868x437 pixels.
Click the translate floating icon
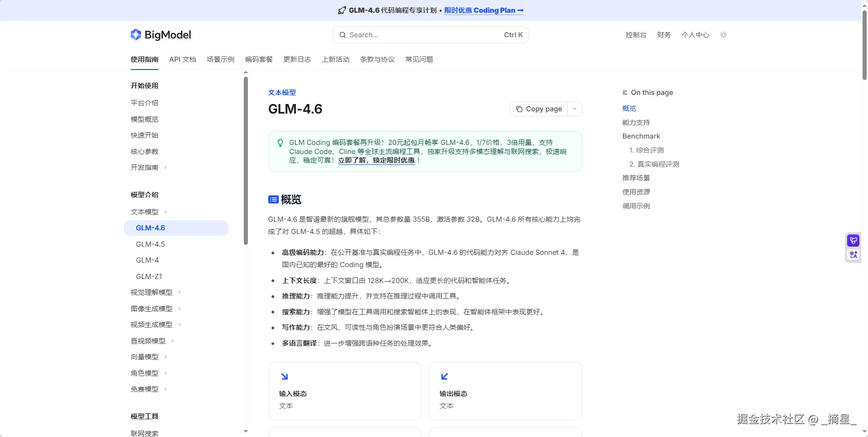point(853,255)
